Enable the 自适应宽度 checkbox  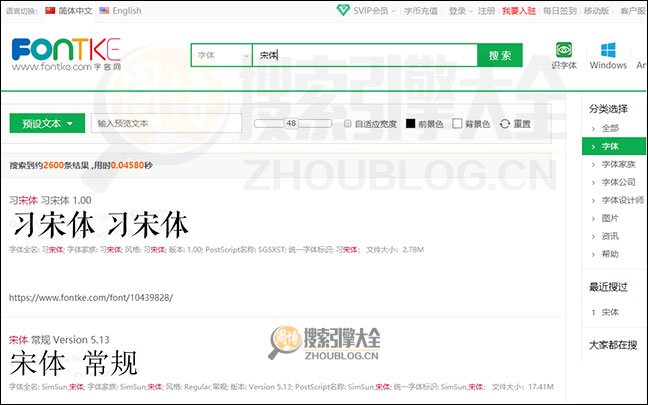click(x=347, y=124)
